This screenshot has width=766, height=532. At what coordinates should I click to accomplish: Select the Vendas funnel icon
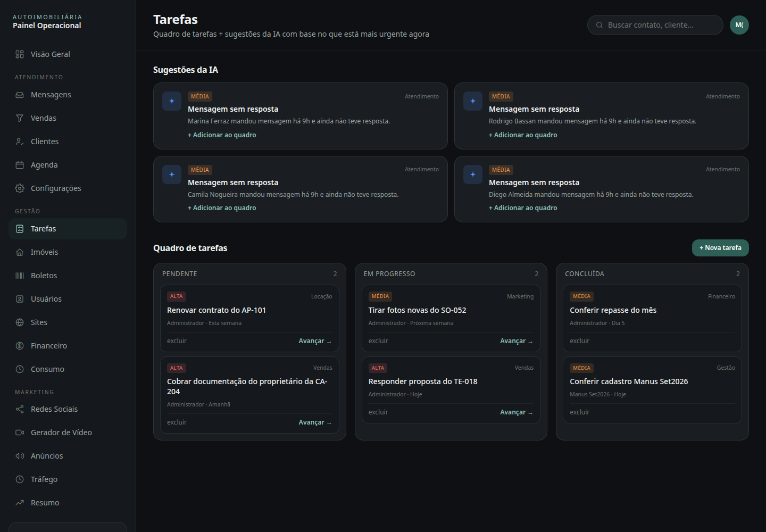tap(20, 118)
